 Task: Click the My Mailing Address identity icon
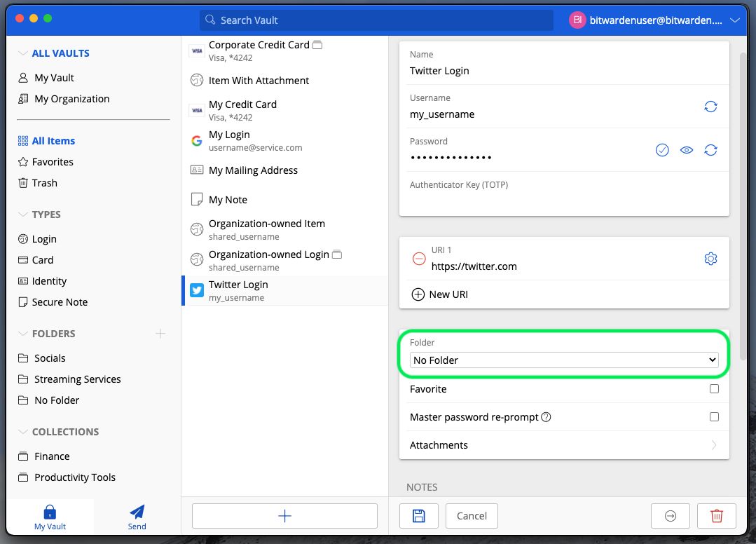(197, 170)
